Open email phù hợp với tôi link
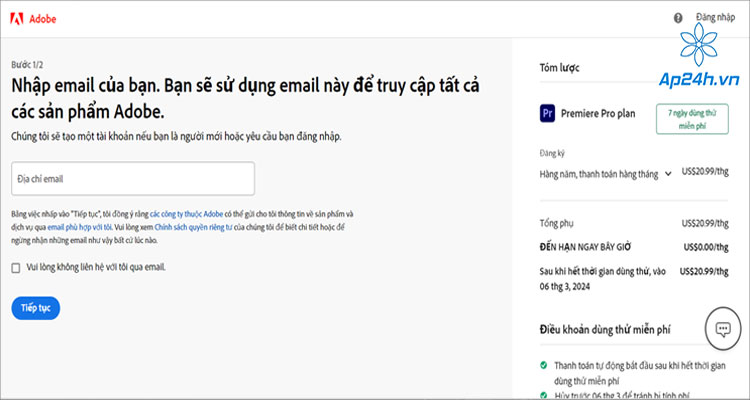The width and height of the screenshot is (750, 400). tap(79, 227)
